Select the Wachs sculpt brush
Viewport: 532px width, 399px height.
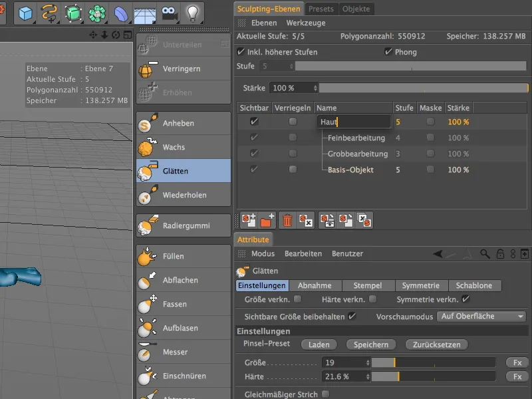pos(184,147)
